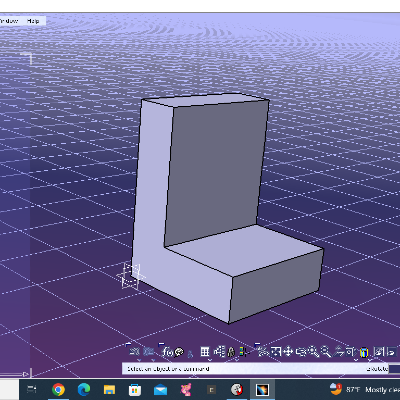Click the power input field in status bar
The height and width of the screenshot is (400, 400).
tap(394, 369)
